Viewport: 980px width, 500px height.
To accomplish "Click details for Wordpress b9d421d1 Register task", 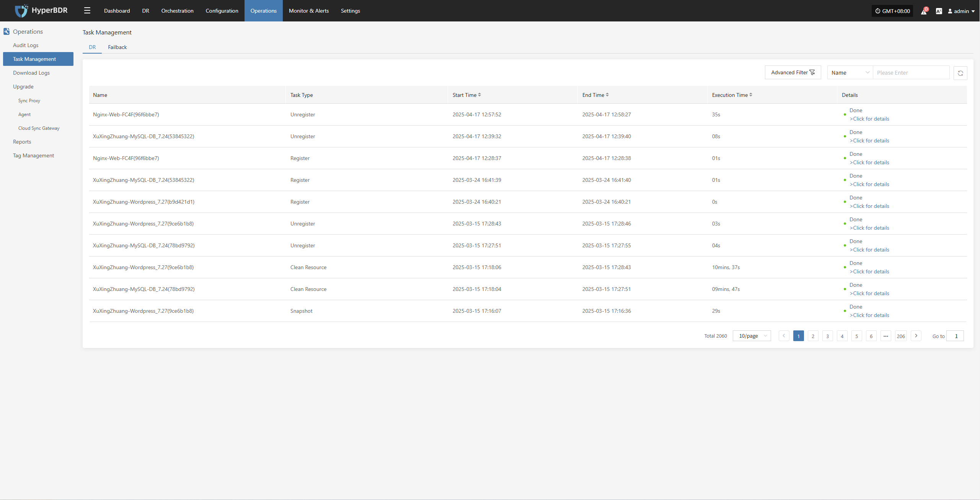I will coord(869,206).
